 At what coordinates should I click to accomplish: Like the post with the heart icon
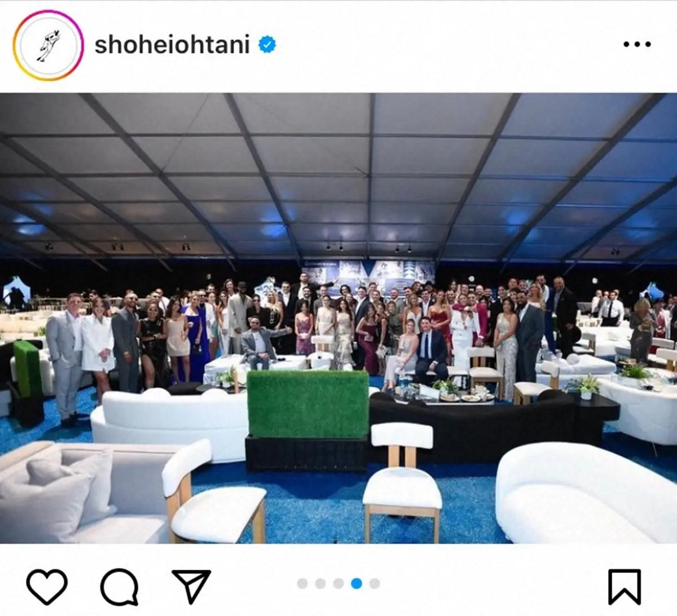(47, 587)
